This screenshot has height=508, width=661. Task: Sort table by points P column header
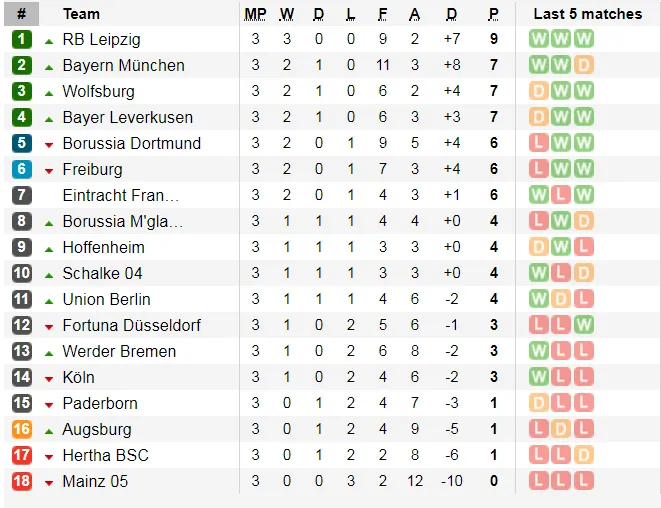pos(493,14)
